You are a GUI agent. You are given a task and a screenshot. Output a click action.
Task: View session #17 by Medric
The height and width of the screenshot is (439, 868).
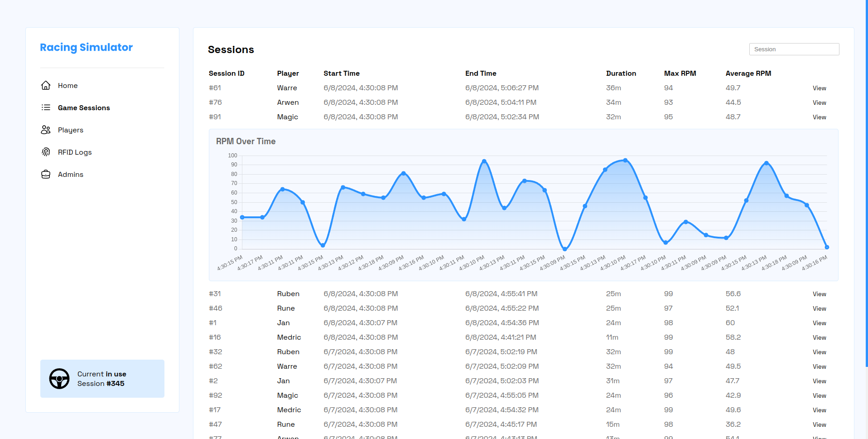[x=819, y=410]
